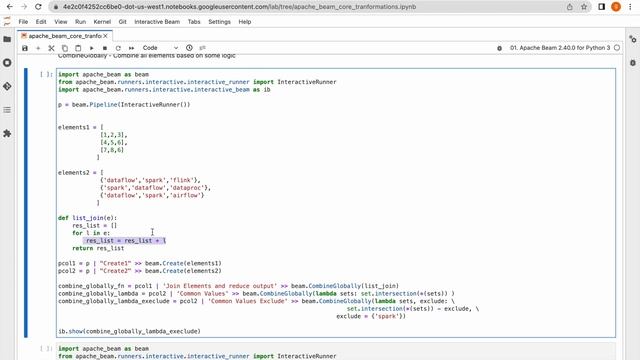The height and width of the screenshot is (360, 640).
Task: Click the second cell's 'import apache_beam as beam' line
Action: 103,349
